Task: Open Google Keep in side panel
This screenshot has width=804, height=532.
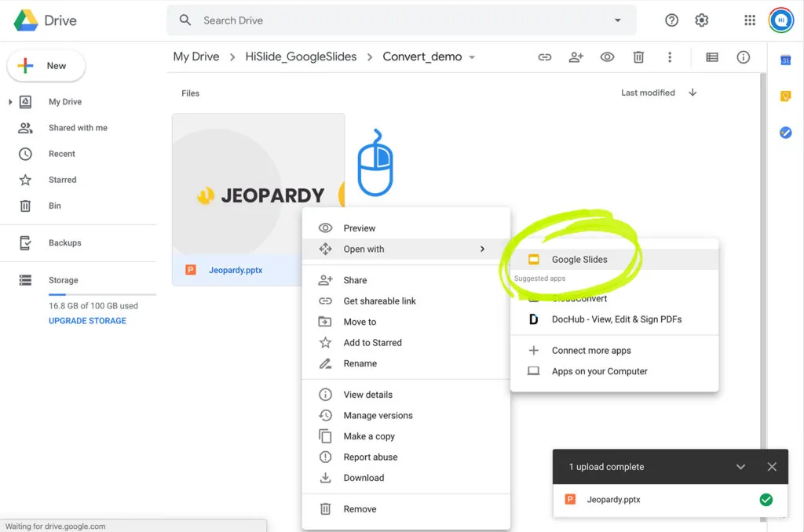Action: [785, 96]
